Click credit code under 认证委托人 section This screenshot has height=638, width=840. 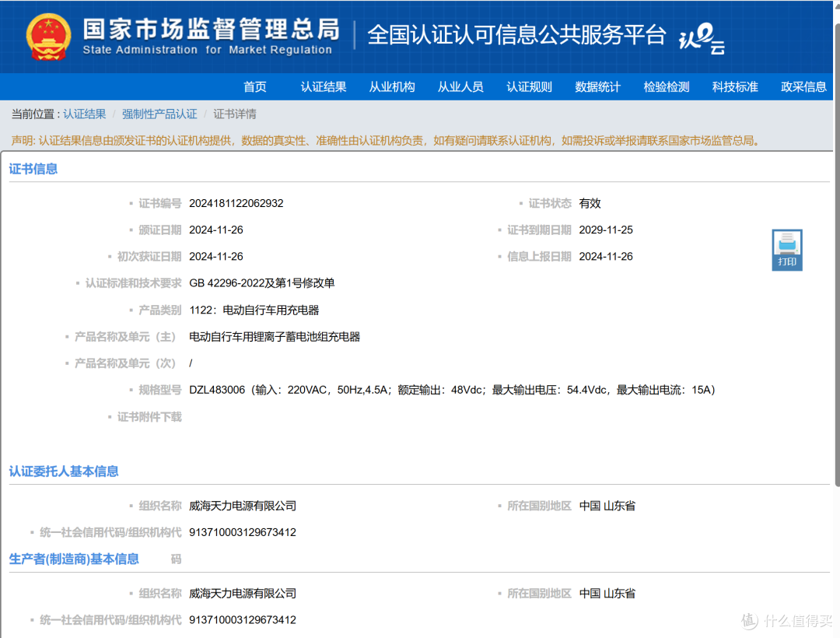tap(243, 532)
